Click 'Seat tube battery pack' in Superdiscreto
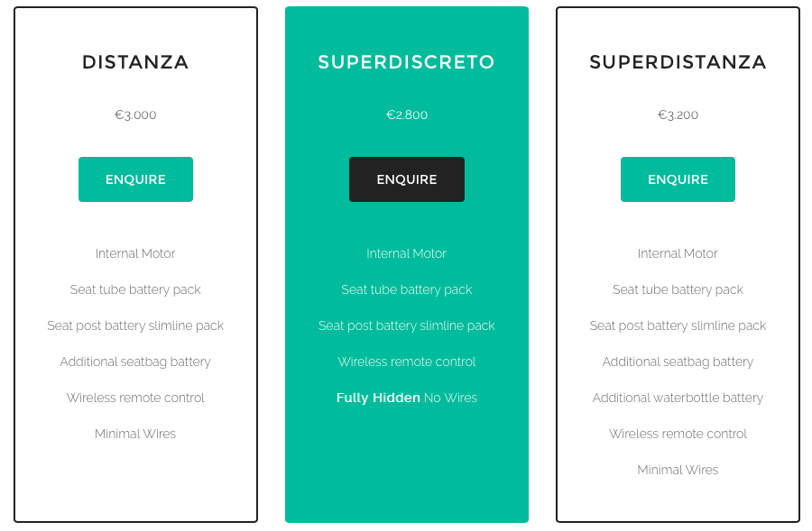 407,289
